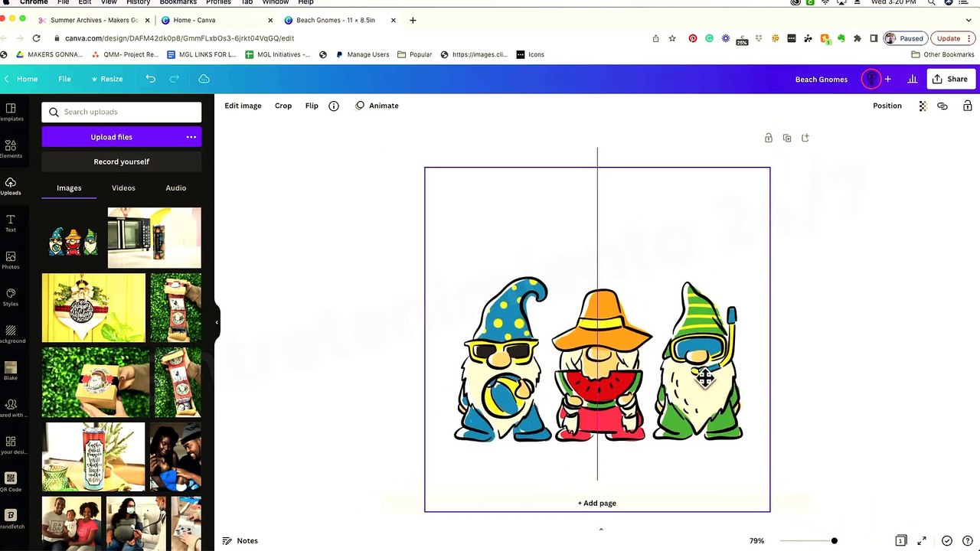Click the + Add page button
980x551 pixels.
[x=597, y=503]
